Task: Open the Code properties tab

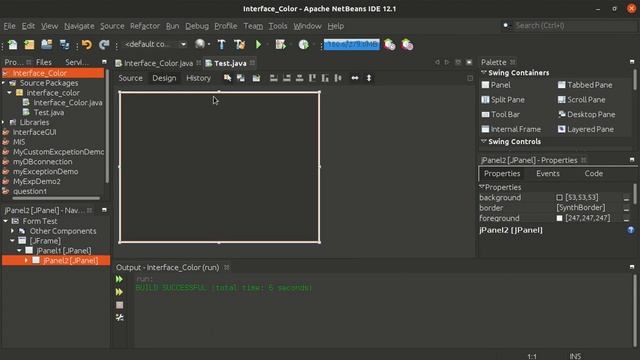Action: [593, 173]
